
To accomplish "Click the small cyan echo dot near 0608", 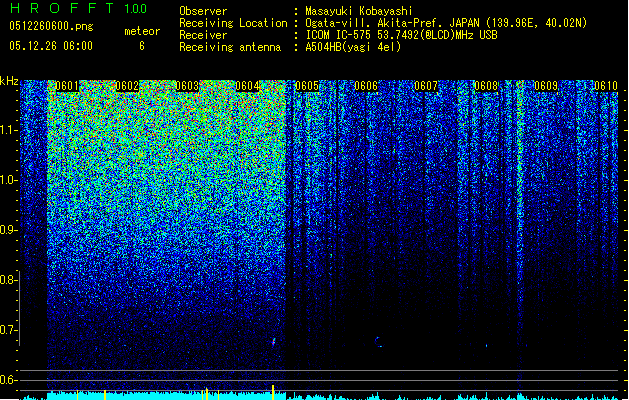I will coord(487,345).
